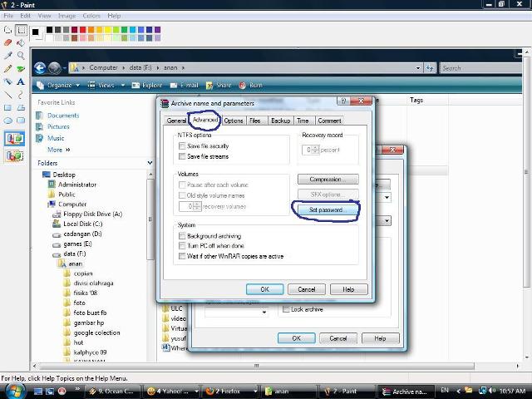This screenshot has width=532, height=399.
Task: Click Help in Archive name dialog
Action: tap(348, 289)
